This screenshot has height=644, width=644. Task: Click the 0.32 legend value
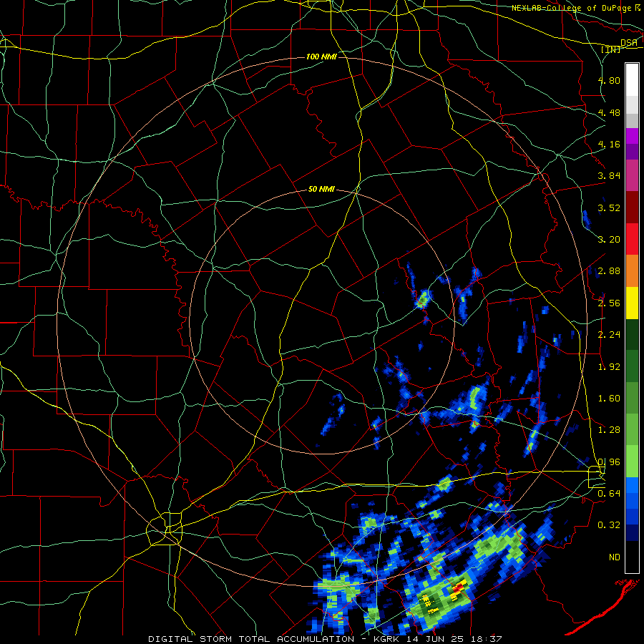[609, 525]
